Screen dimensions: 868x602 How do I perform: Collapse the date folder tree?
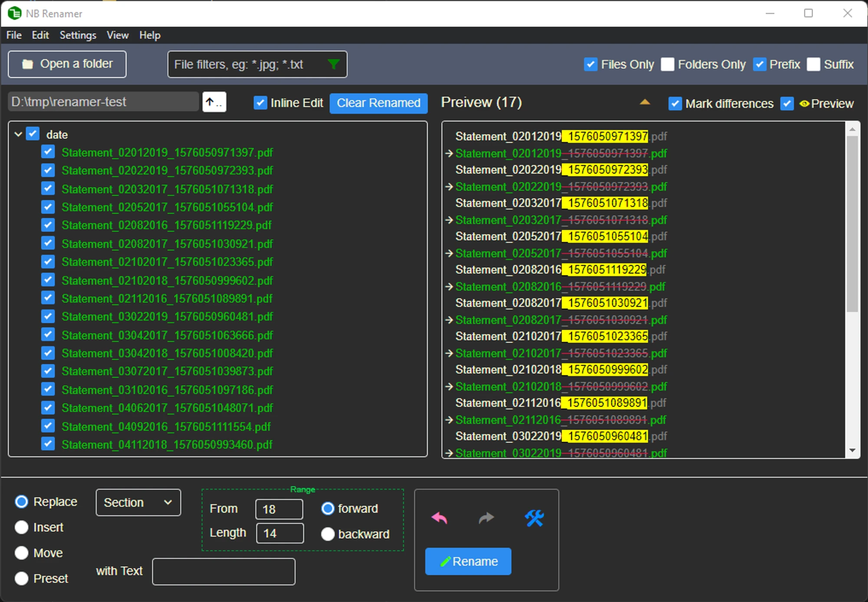(x=18, y=134)
